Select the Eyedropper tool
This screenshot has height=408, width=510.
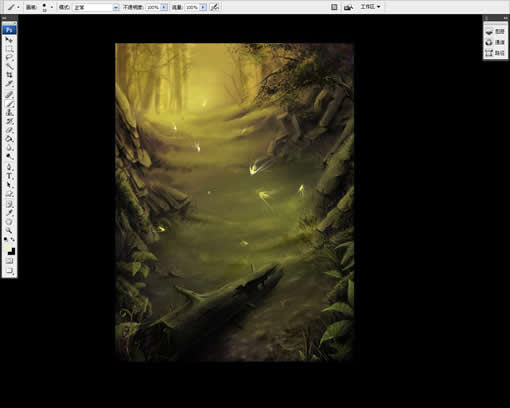[x=9, y=213]
